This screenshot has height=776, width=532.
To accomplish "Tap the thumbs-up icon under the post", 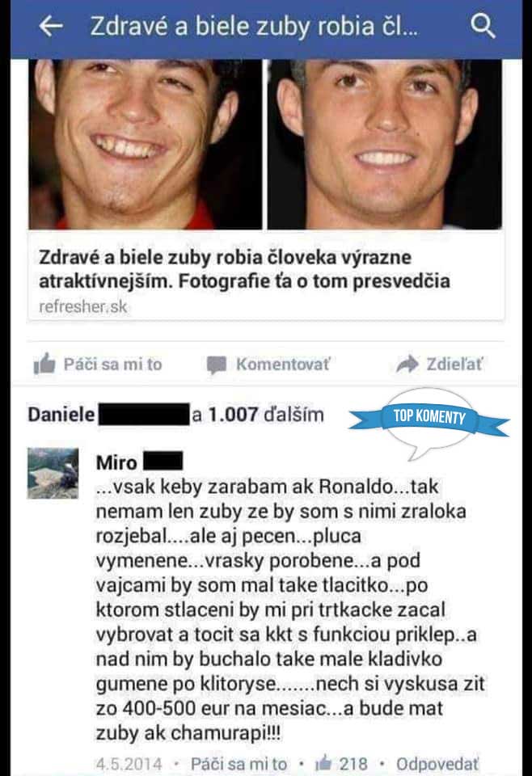I will [44, 365].
